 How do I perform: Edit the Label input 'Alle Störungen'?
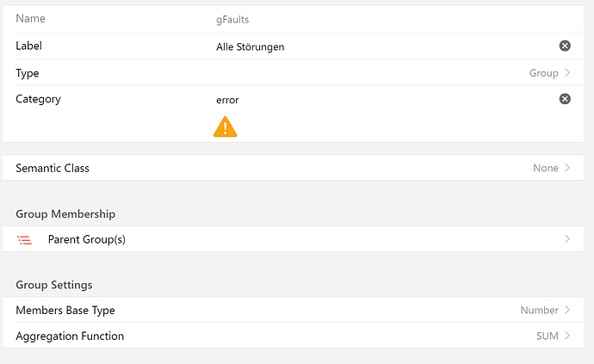click(x=250, y=46)
